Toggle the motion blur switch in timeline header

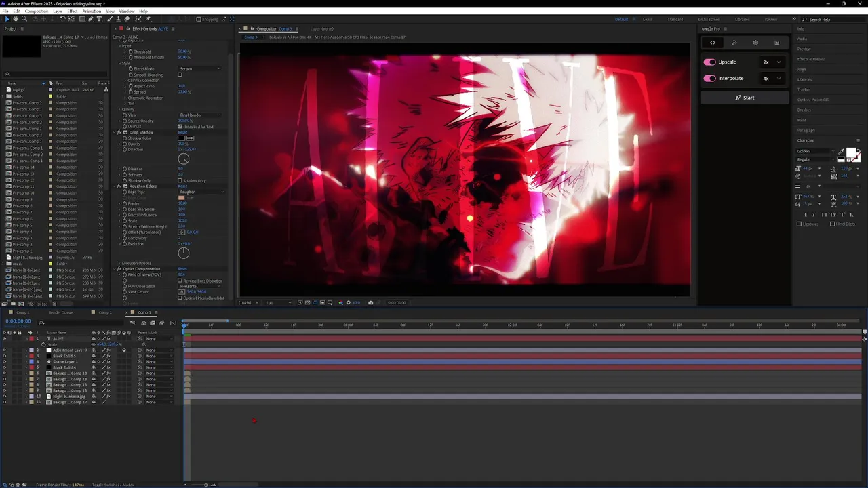(161, 323)
